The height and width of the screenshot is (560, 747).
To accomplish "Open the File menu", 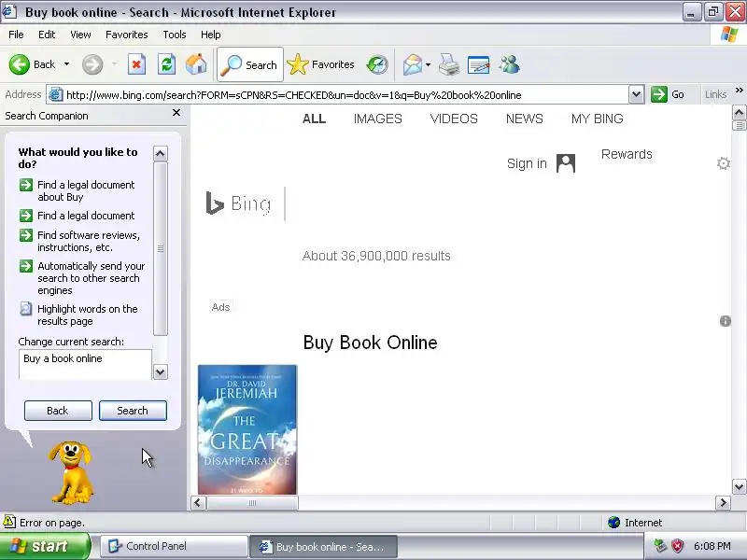I will point(16,35).
